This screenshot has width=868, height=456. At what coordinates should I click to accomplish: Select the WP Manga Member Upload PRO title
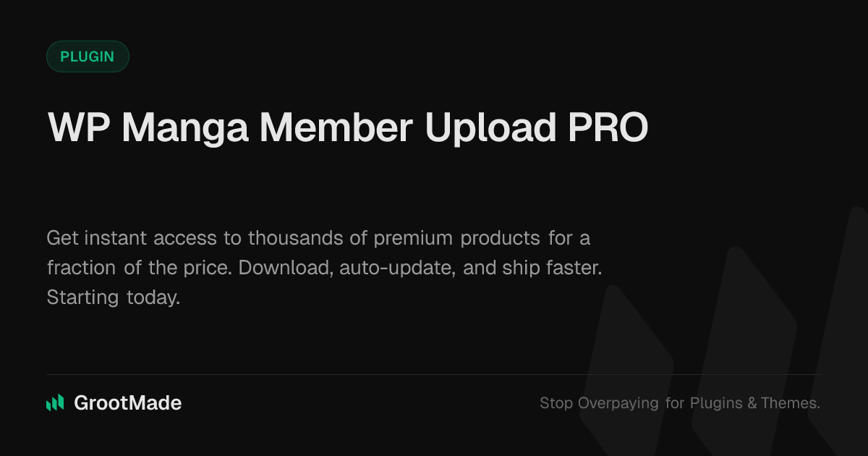point(348,128)
